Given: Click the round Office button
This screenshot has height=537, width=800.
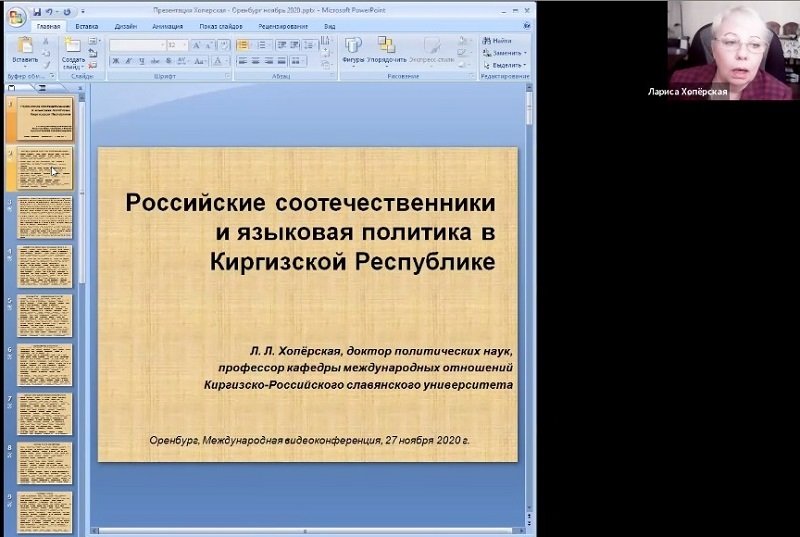Looking at the screenshot, I should click(15, 14).
